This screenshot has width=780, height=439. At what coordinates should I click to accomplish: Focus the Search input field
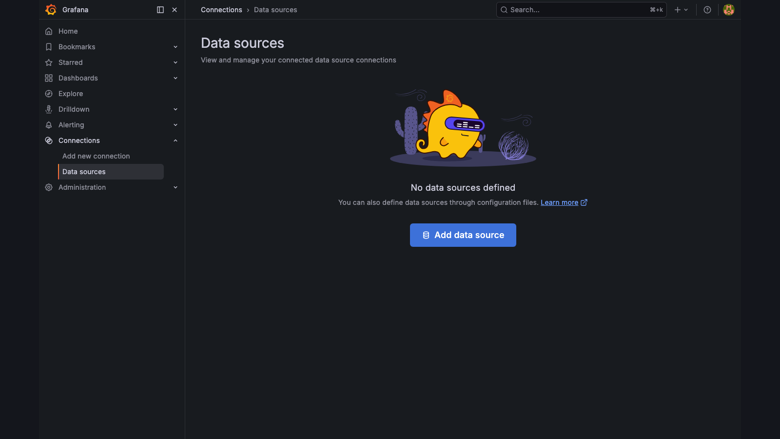click(x=581, y=9)
